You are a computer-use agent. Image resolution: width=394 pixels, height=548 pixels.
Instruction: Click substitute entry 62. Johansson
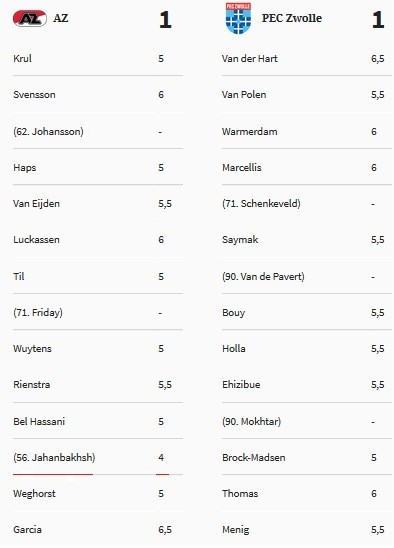(x=48, y=132)
